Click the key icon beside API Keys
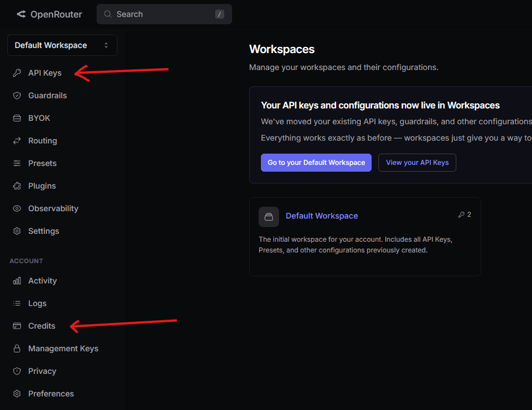 point(17,73)
